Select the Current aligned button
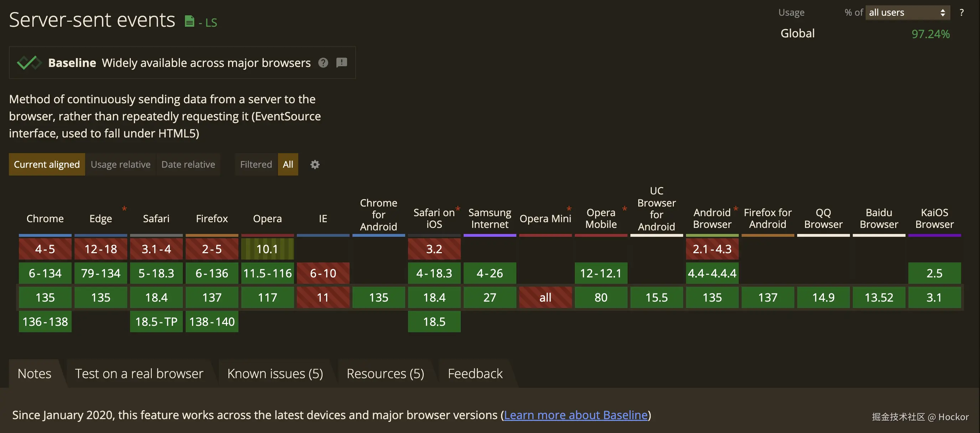 tap(47, 165)
